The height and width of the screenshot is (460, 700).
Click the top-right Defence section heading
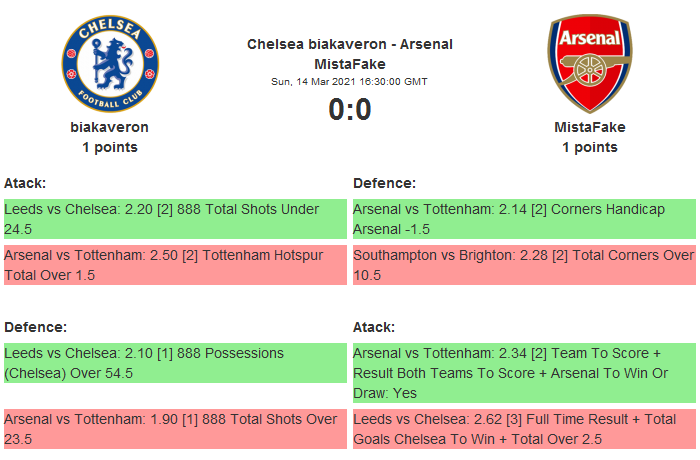(384, 183)
